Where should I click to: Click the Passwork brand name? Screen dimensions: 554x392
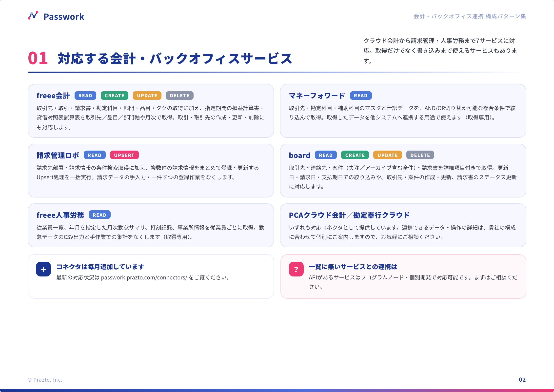point(64,17)
